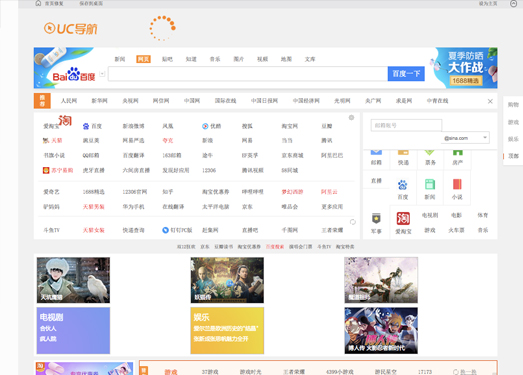Select the 文库 search tab
The height and width of the screenshot is (375, 523).
click(310, 59)
